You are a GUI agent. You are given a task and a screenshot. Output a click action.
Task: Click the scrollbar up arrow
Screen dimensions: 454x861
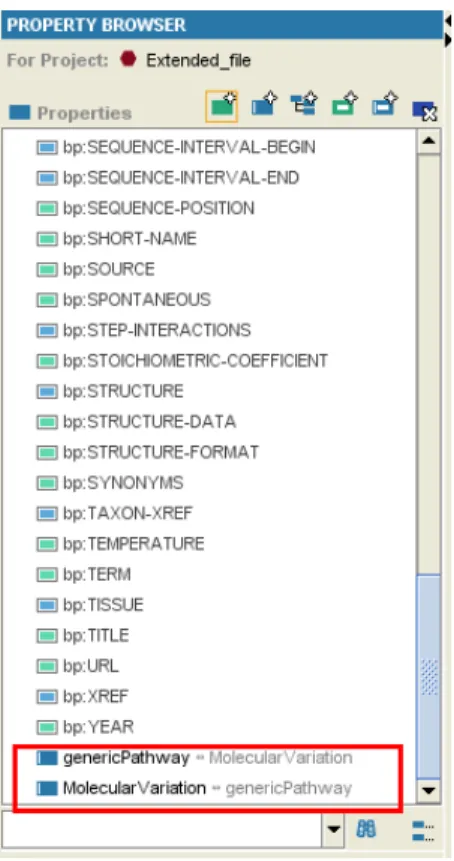point(429,141)
